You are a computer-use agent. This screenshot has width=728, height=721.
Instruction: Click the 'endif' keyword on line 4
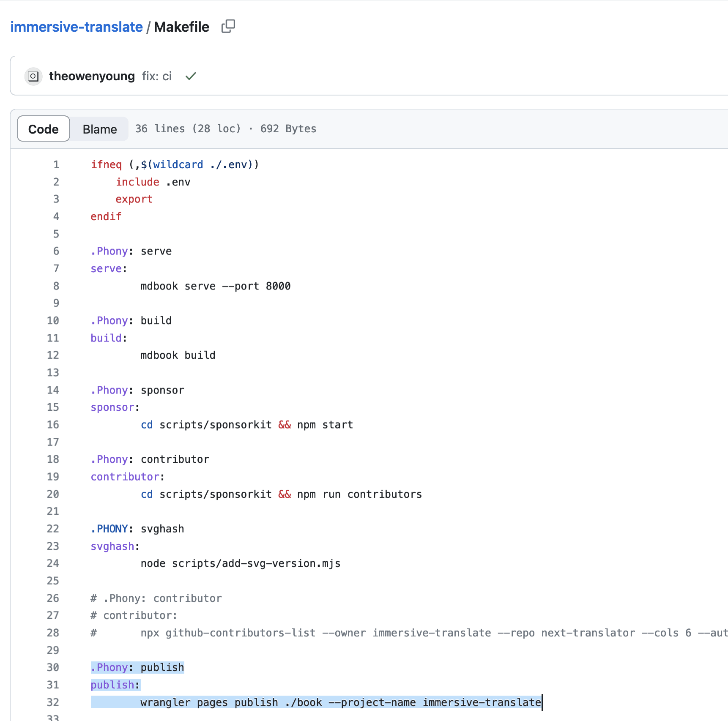(x=106, y=216)
